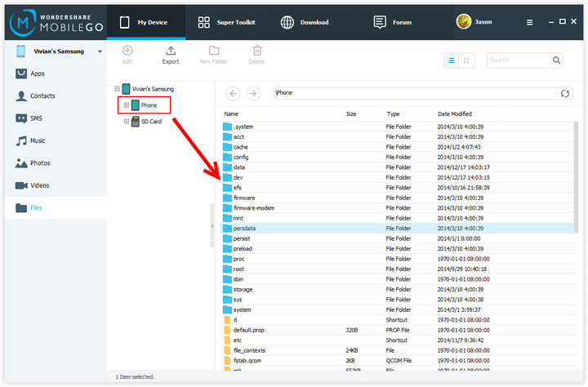Select the file_contexts file
The width and height of the screenshot is (588, 387).
[397, 350]
